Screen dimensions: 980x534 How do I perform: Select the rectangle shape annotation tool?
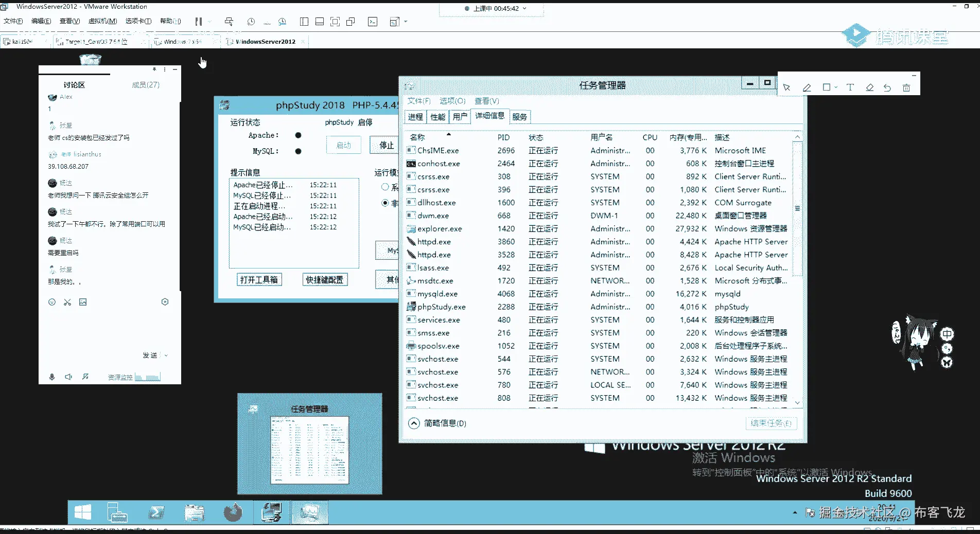[x=826, y=87]
